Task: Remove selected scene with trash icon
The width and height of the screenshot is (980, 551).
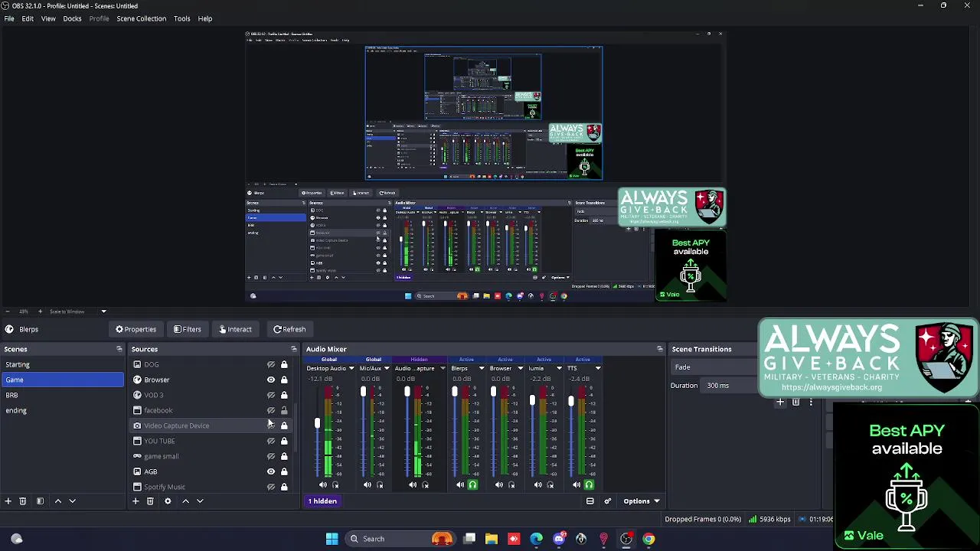Action: click(23, 501)
